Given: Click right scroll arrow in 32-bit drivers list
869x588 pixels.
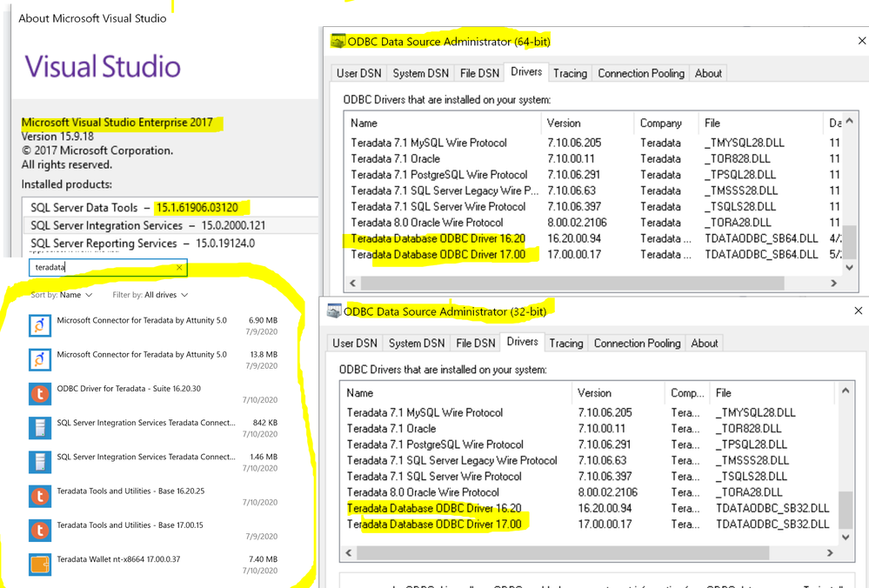Looking at the screenshot, I should pyautogui.click(x=829, y=552).
